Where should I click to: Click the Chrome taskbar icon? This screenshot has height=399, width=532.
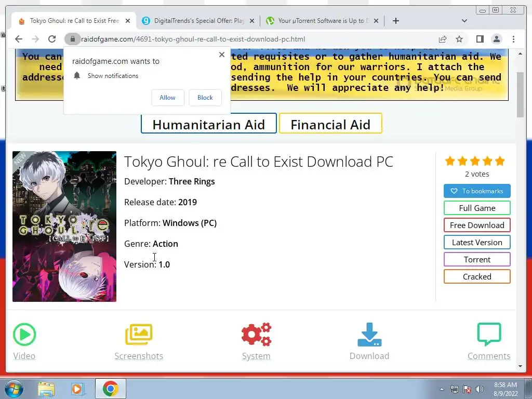[x=110, y=389]
